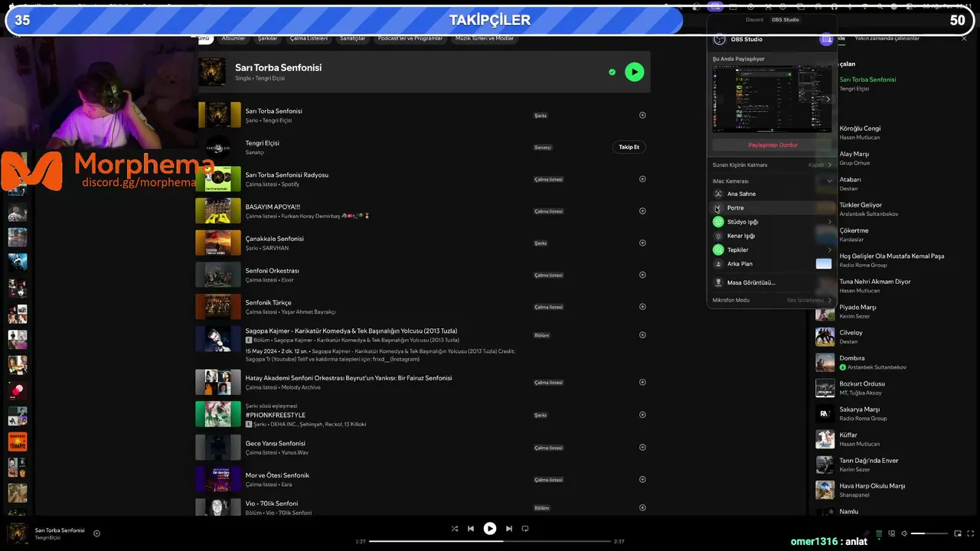
Task: Play the Sarı Torba Senfonisi single
Action: pyautogui.click(x=634, y=72)
